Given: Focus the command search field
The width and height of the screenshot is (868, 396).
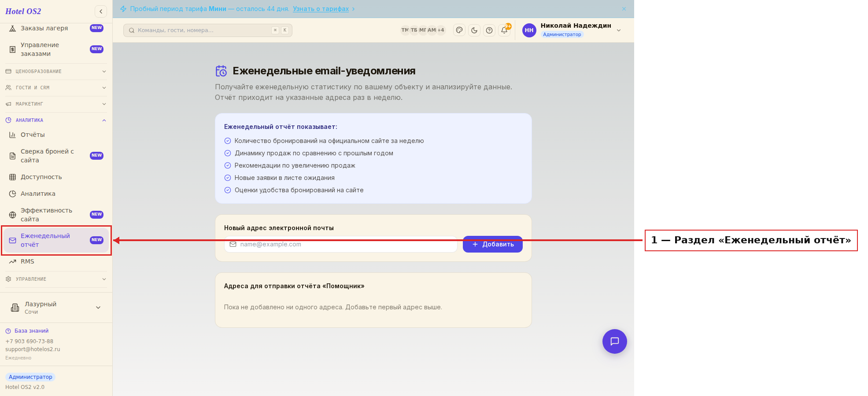Looking at the screenshot, I should [208, 30].
